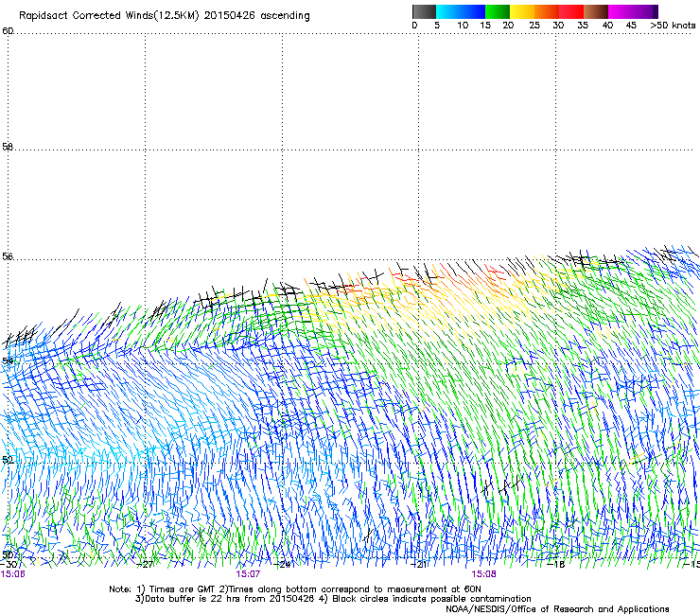
Task: Click the '>50 knots' legend label
Action: pyautogui.click(x=673, y=26)
